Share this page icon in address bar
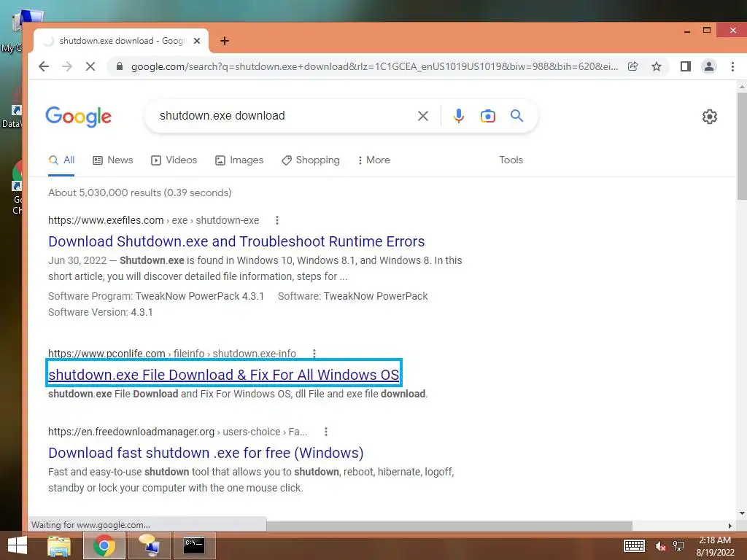747x560 pixels. point(632,66)
